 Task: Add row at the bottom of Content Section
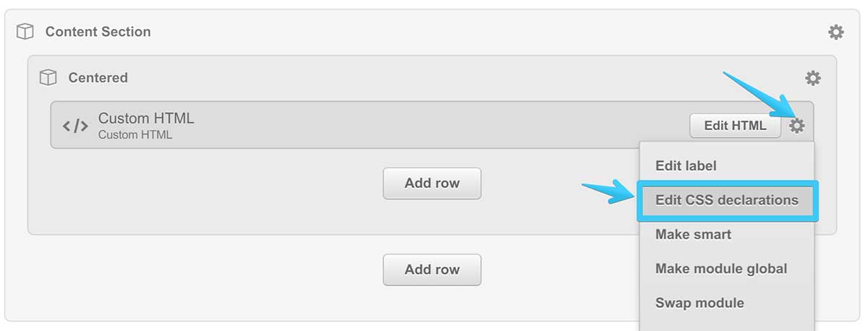tap(432, 270)
